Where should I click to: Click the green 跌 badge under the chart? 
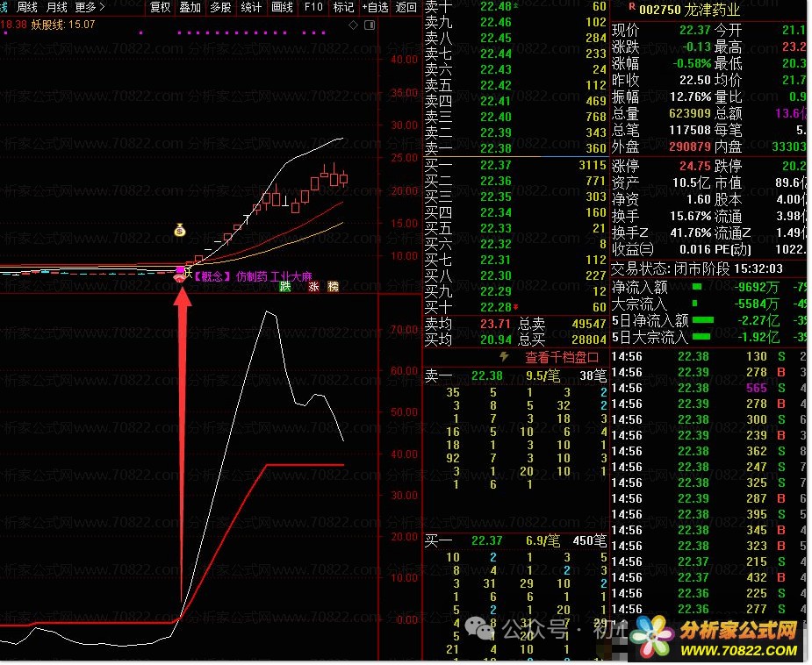pyautogui.click(x=285, y=286)
